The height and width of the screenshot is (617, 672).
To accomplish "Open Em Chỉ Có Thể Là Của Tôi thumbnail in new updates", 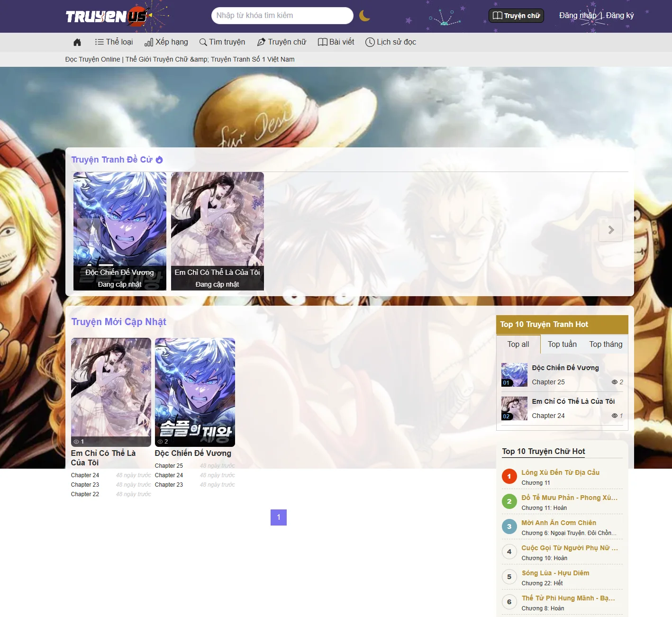I will point(111,392).
